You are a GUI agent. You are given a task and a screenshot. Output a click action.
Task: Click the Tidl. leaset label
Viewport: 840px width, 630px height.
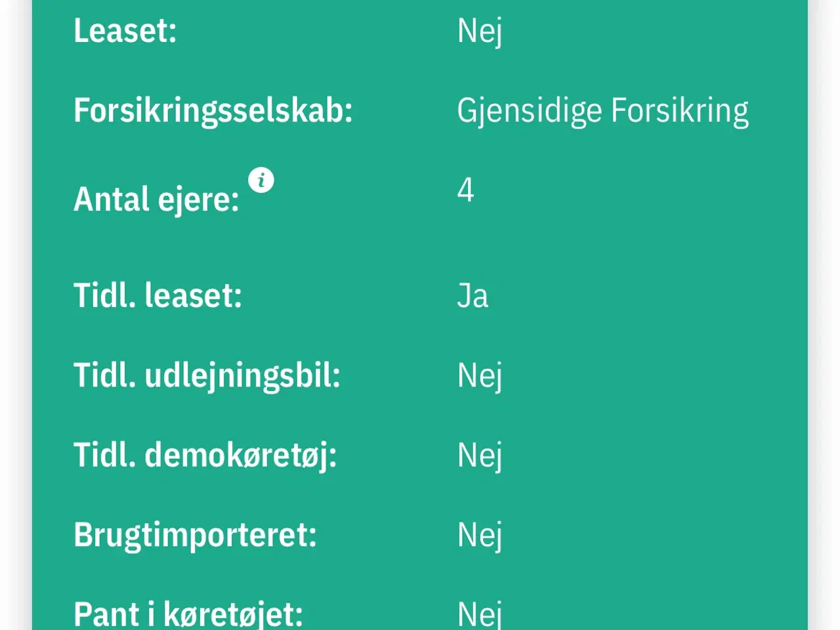point(158,295)
